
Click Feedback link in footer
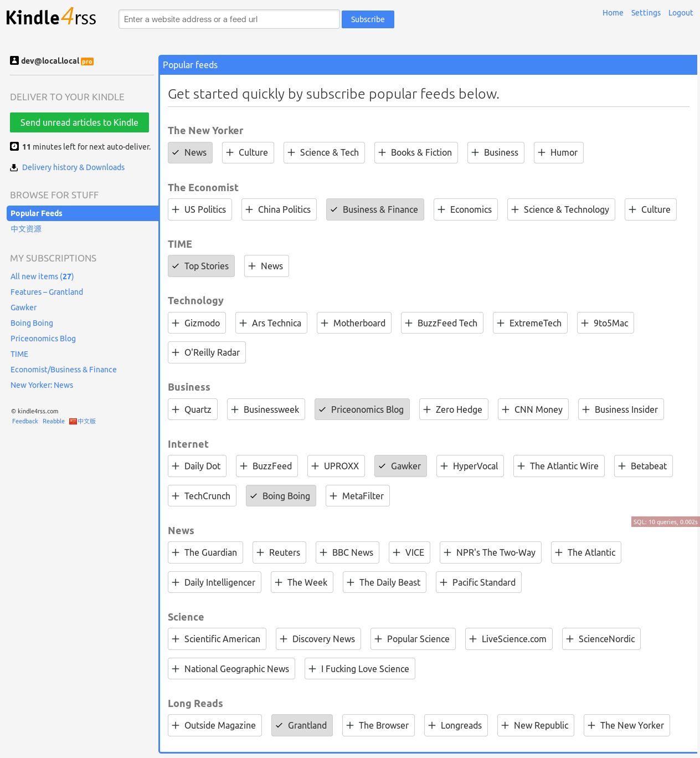25,421
